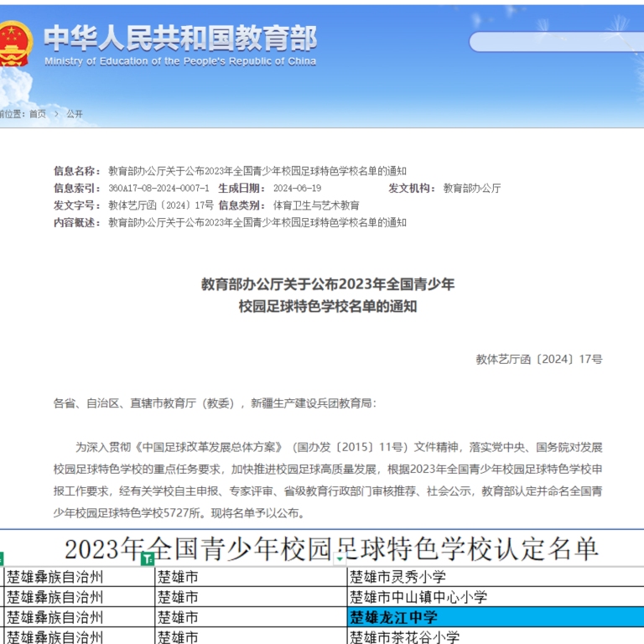Expand the school name column filter arrow

tap(340, 558)
